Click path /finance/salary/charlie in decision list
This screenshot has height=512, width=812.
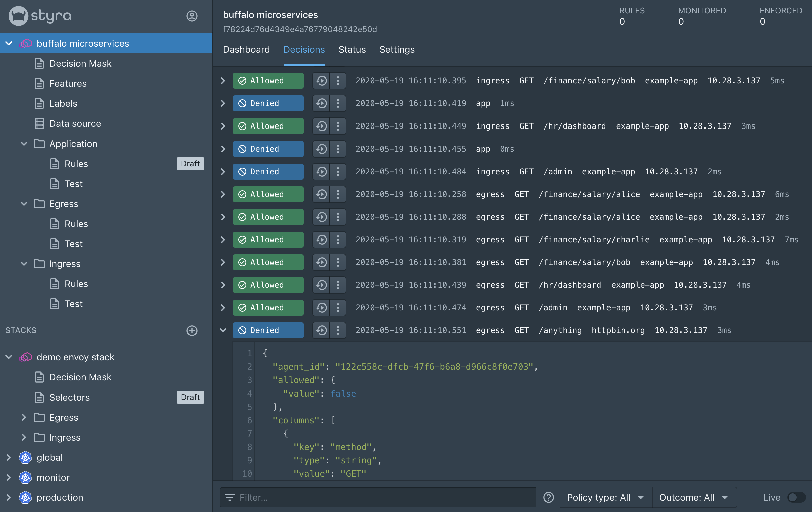click(x=594, y=239)
